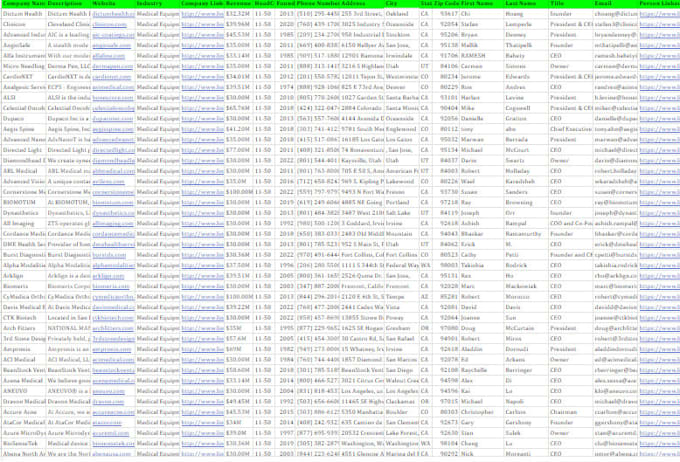Click the Arch Fitters company name cell
The height and width of the screenshot is (462, 680).
[x=23, y=328]
